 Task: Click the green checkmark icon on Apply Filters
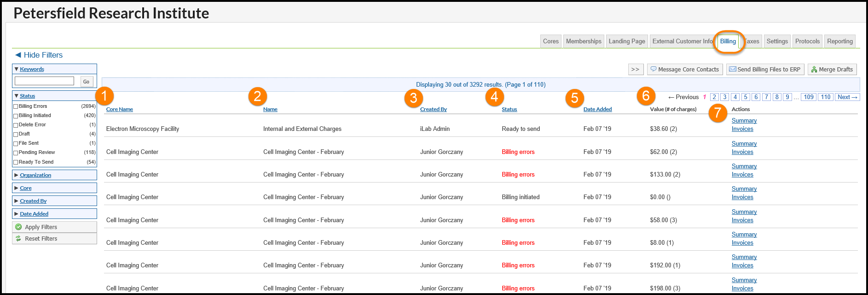pos(18,227)
